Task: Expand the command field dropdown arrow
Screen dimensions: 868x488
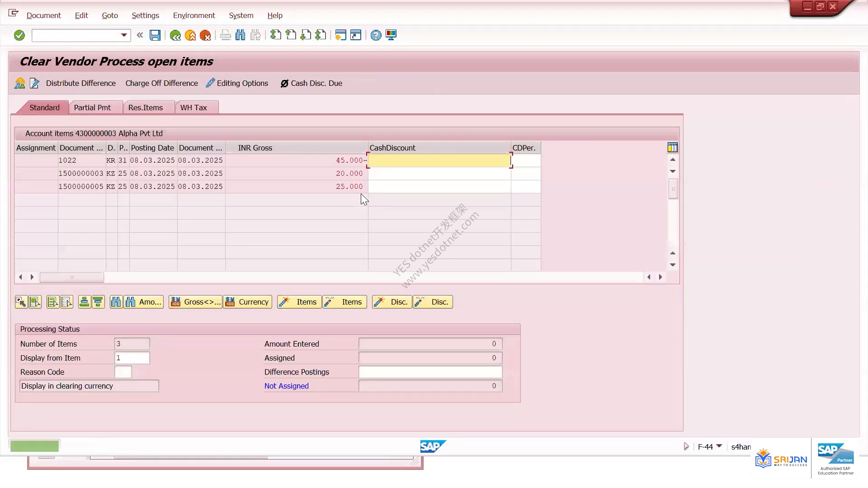Action: point(123,35)
